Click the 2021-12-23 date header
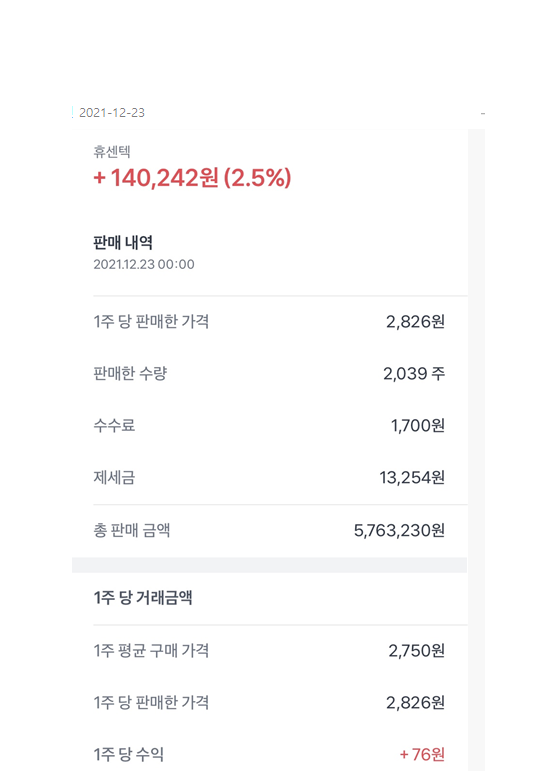The height and width of the screenshot is (775, 555). point(112,113)
